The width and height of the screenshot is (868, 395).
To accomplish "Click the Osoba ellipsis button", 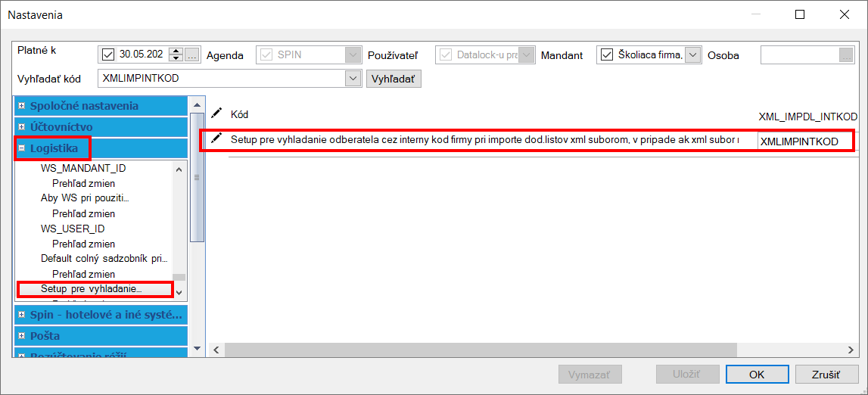I will pyautogui.click(x=846, y=54).
